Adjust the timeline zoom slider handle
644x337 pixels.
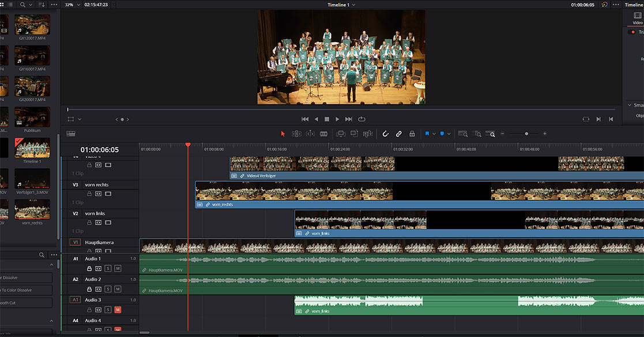pyautogui.click(x=526, y=133)
